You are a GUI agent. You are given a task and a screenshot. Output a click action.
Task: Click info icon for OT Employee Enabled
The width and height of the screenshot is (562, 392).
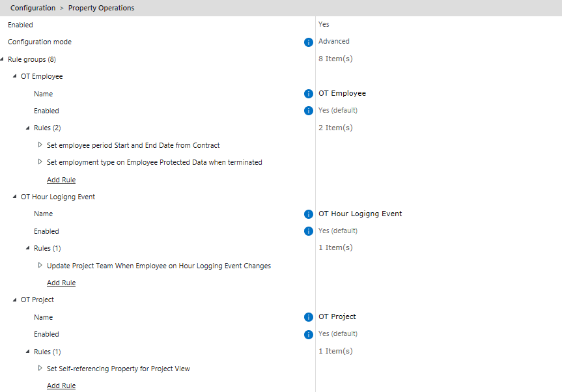[x=309, y=111]
